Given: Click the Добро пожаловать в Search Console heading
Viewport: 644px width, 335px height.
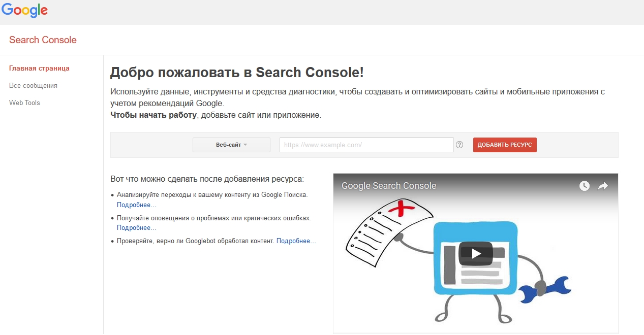Looking at the screenshot, I should point(237,72).
